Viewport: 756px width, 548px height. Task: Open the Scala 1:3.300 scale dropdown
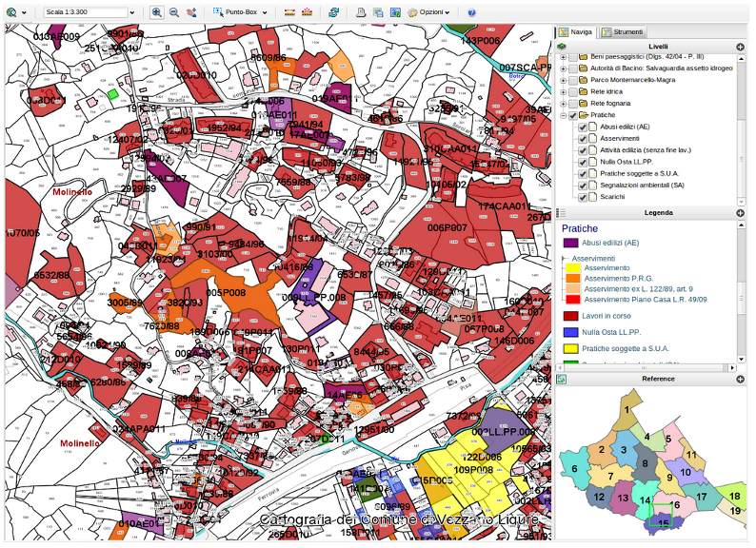[131, 12]
